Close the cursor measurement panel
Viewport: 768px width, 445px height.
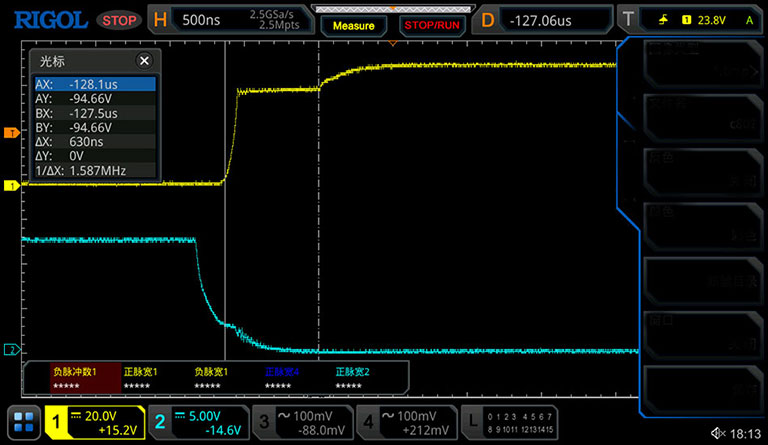(x=143, y=61)
